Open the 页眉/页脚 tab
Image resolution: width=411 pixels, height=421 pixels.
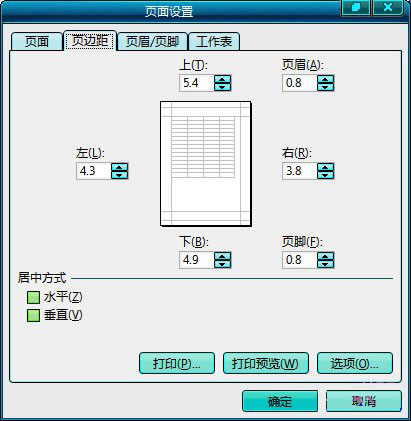point(153,42)
